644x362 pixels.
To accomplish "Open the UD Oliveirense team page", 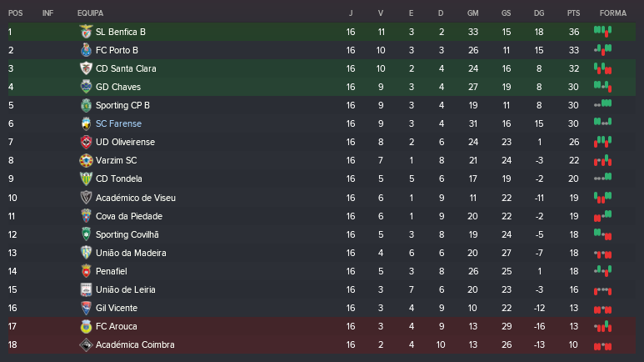I will (x=125, y=142).
